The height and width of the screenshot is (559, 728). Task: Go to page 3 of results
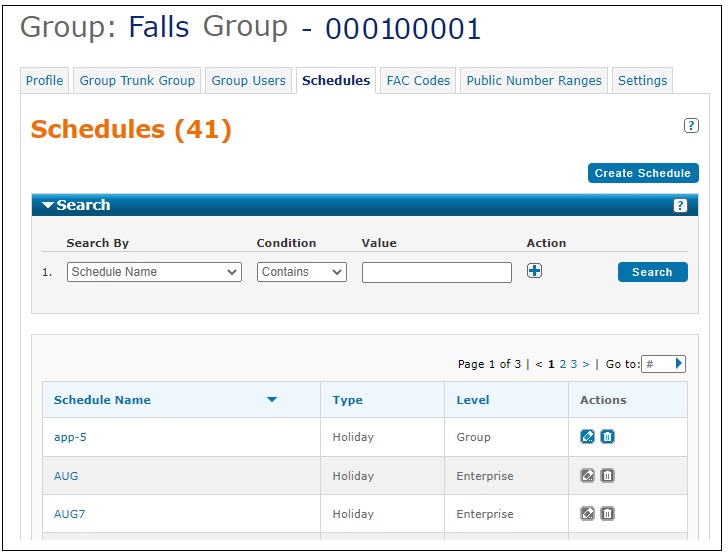pyautogui.click(x=574, y=364)
